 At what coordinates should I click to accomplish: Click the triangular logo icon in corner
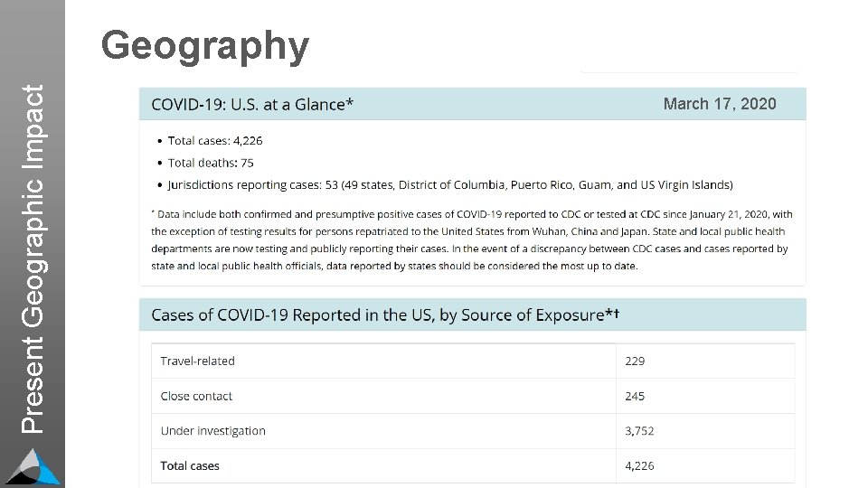click(33, 466)
